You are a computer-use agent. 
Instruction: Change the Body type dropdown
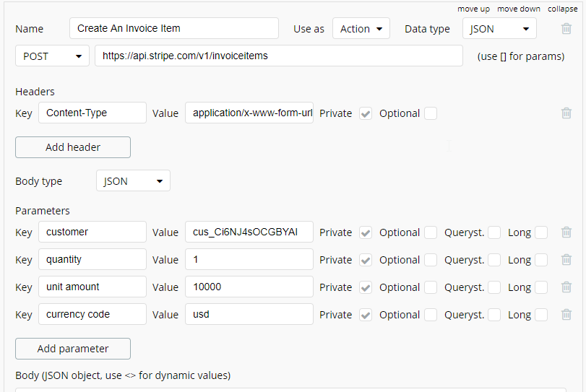pyautogui.click(x=133, y=180)
